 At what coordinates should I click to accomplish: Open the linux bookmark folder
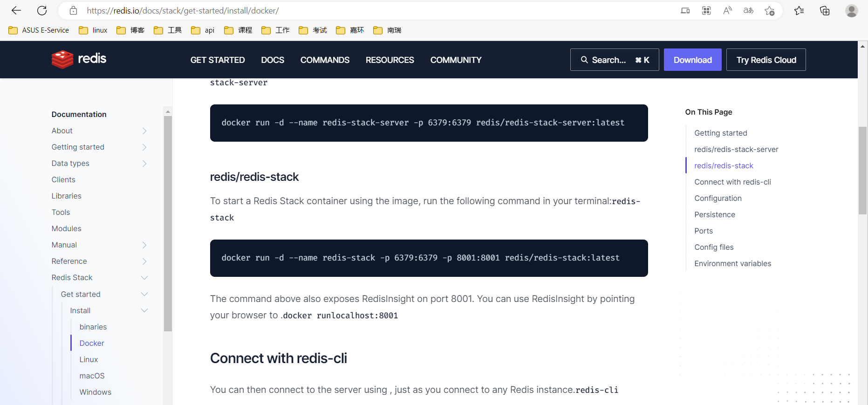pyautogui.click(x=93, y=30)
